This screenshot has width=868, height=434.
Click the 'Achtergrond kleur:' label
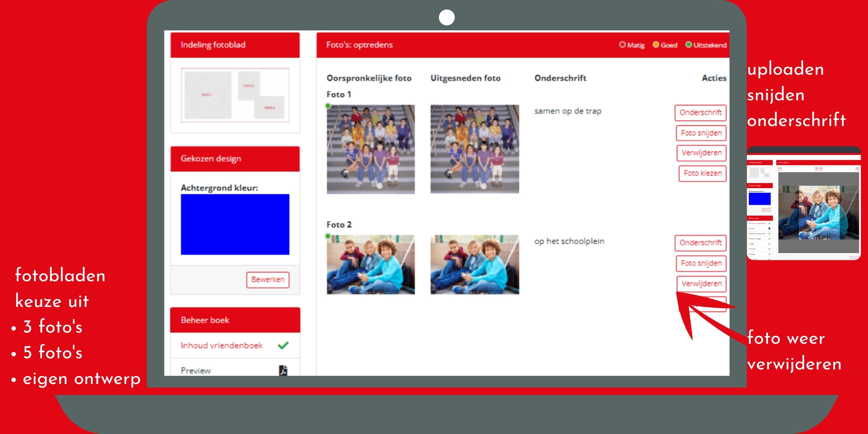click(x=219, y=188)
